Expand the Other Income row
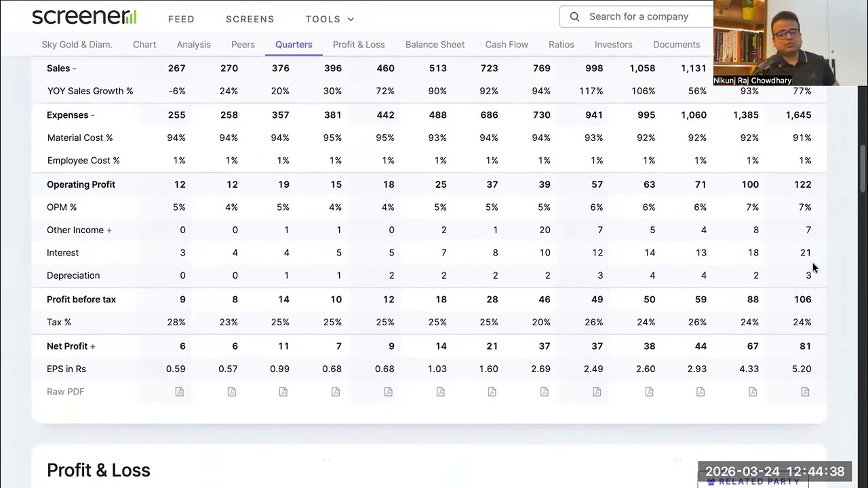 (x=79, y=230)
